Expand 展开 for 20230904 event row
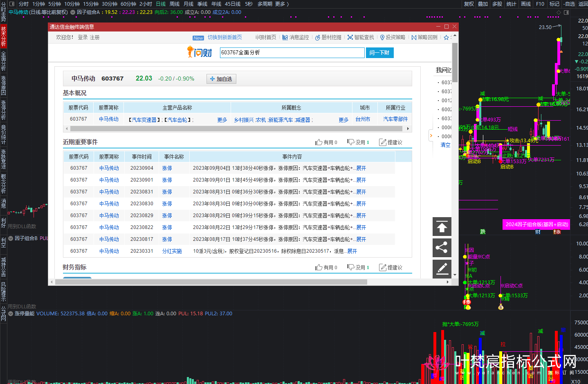 [x=361, y=168]
